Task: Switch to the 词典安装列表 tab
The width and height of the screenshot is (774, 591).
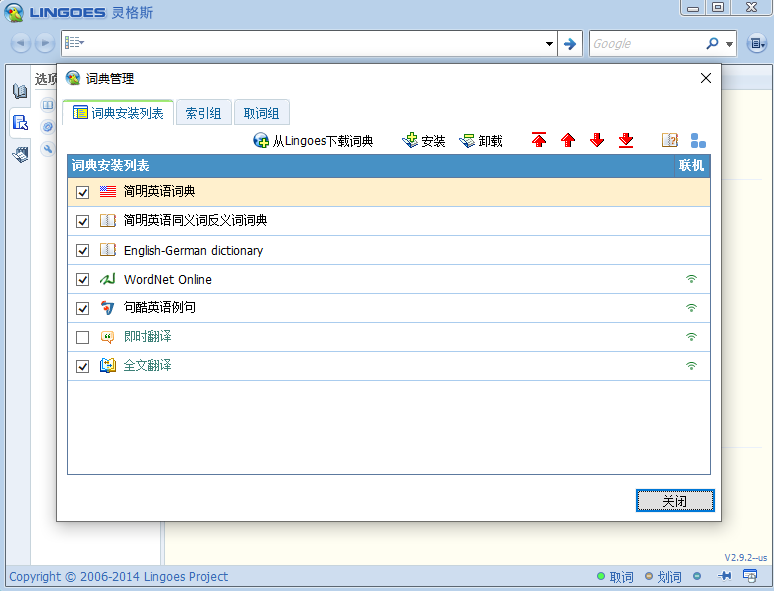Action: pyautogui.click(x=118, y=113)
